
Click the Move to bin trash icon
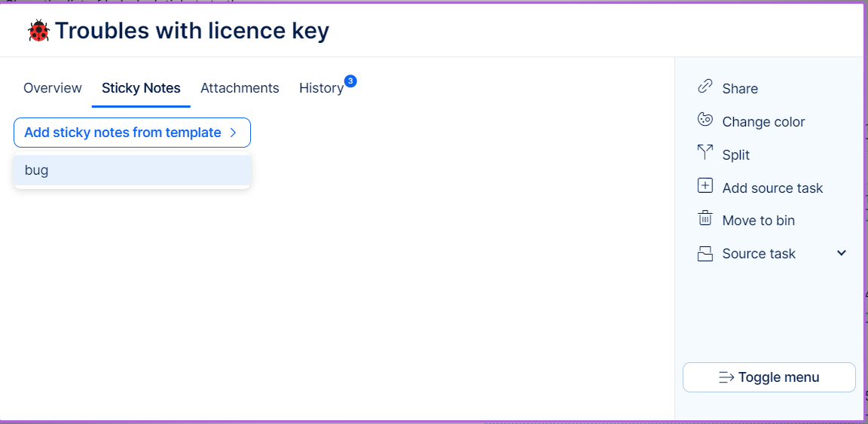click(705, 218)
